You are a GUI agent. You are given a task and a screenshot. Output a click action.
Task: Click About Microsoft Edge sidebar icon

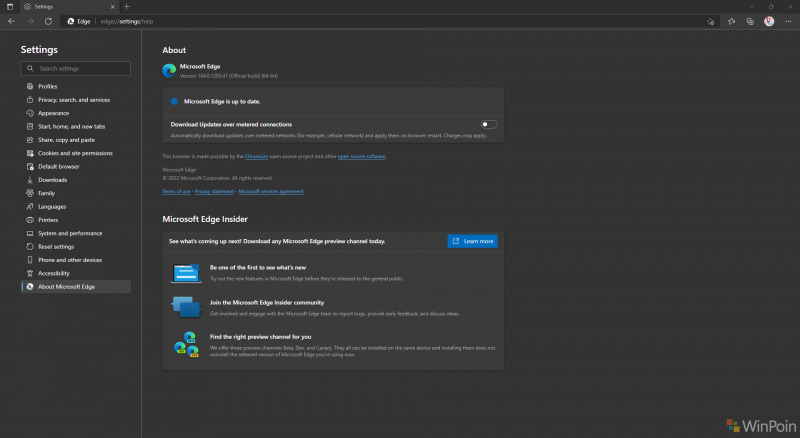(30, 286)
